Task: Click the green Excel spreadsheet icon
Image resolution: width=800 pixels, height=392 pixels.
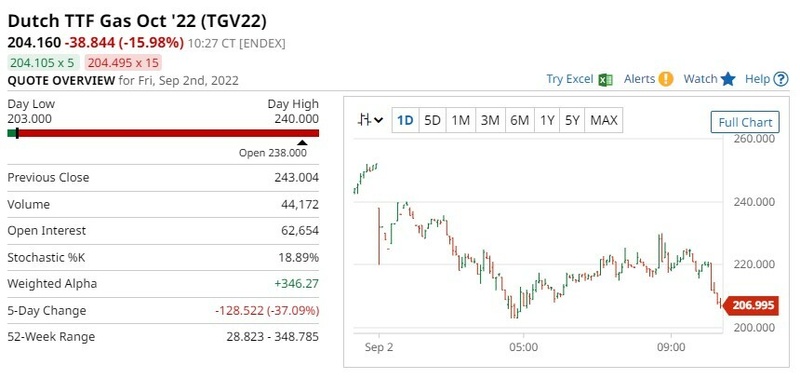Action: point(605,80)
